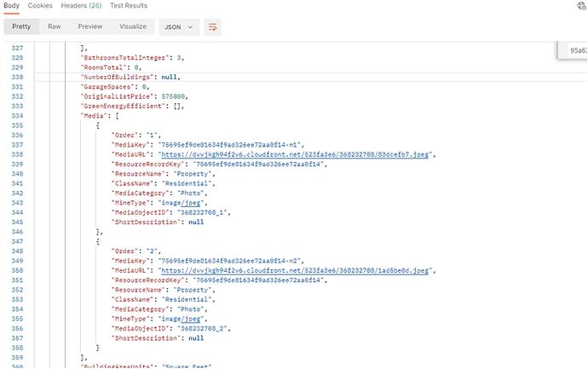Screen dimensions: 588x369
Task: Click the popup showing 95a67
Action: pyautogui.click(x=573, y=50)
